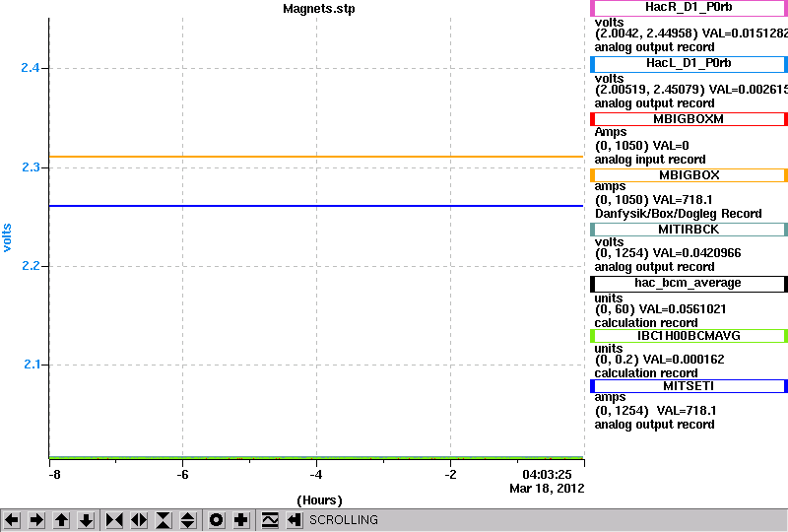Click the orange MBIGBOX trace line on the plot
This screenshot has height=532, width=788.
pos(316,157)
